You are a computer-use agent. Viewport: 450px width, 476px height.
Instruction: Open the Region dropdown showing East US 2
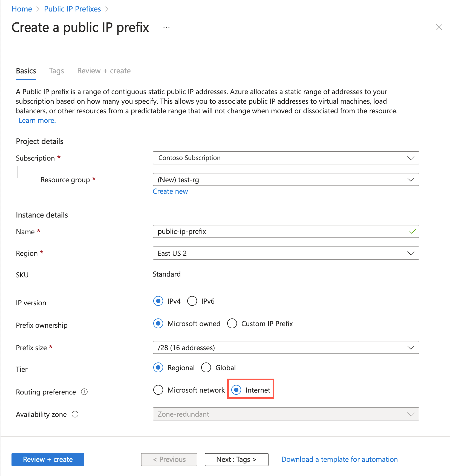pos(286,253)
